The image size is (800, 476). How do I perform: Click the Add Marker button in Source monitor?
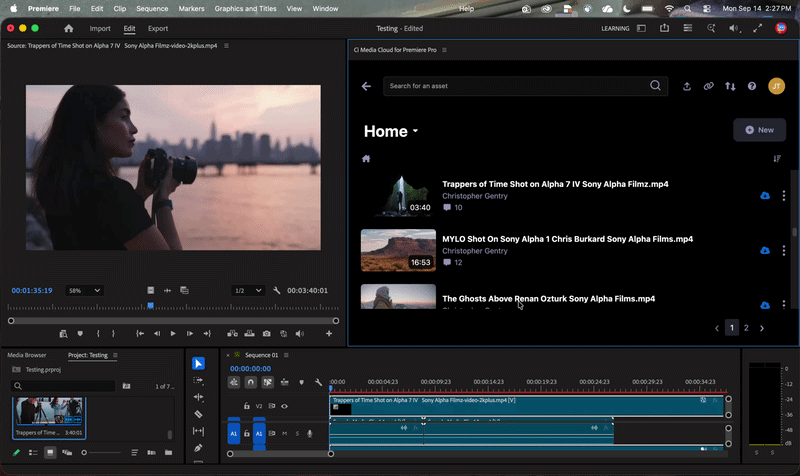pyautogui.click(x=80, y=334)
